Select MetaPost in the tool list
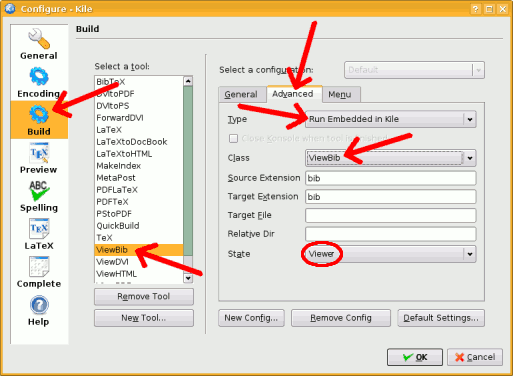 click(x=139, y=178)
